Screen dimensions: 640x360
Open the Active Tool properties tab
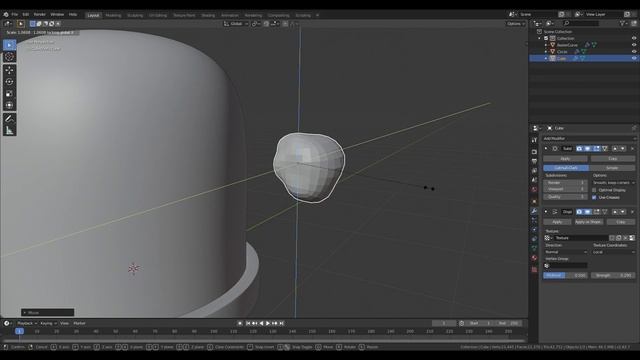pyautogui.click(x=534, y=140)
